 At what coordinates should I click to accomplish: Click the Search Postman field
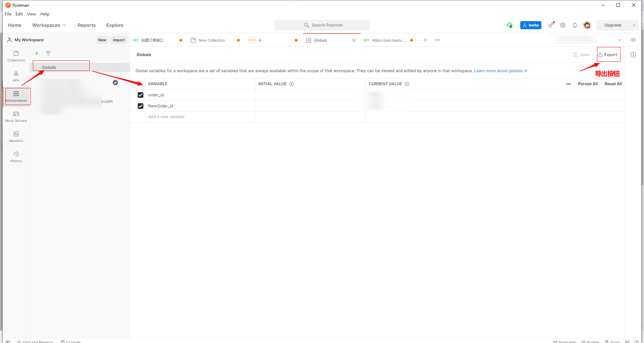coord(322,25)
